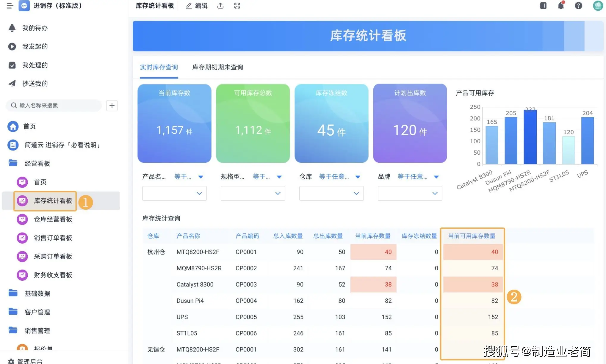Open 仓库 等于任意 condition dropdown
606x364 pixels.
click(340, 177)
